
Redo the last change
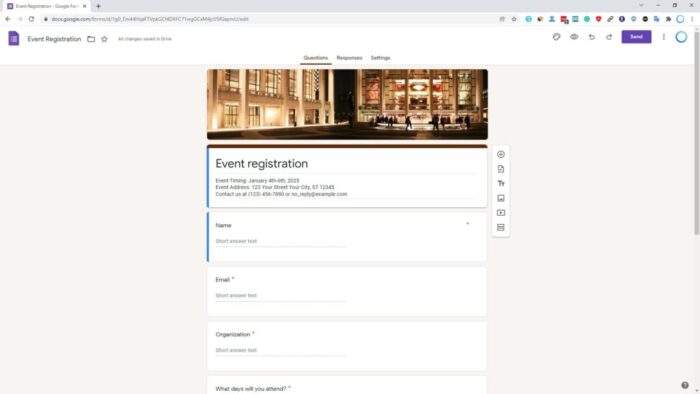[x=609, y=37]
